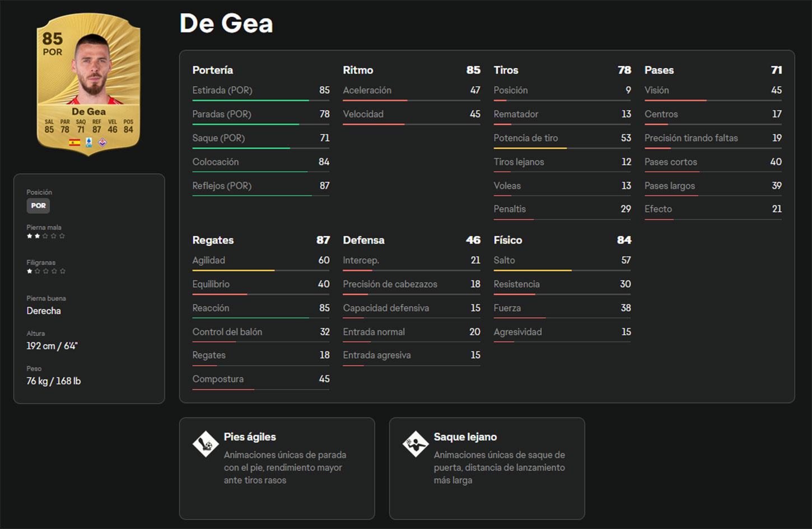This screenshot has height=529, width=812.
Task: Click the Reflejos (POR) stat row
Action: [x=260, y=186]
